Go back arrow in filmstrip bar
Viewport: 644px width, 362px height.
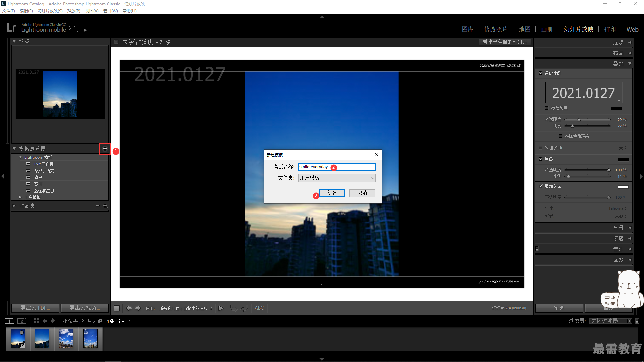pyautogui.click(x=45, y=321)
